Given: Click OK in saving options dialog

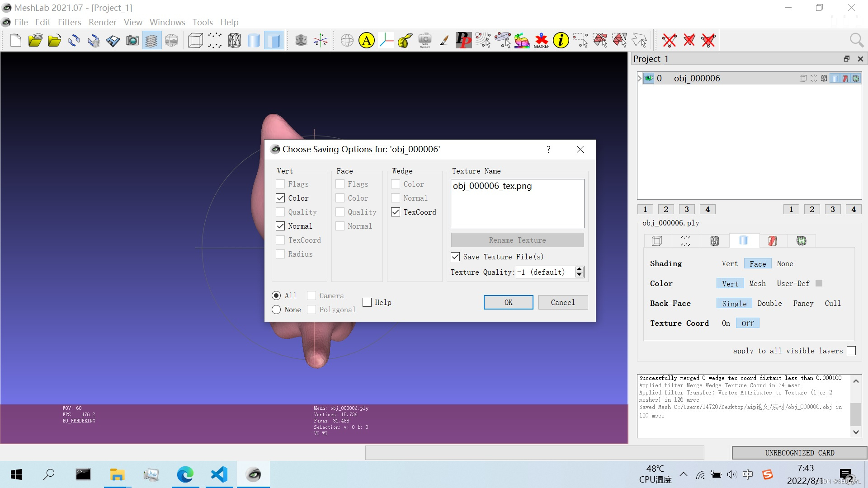Looking at the screenshot, I should coord(508,302).
